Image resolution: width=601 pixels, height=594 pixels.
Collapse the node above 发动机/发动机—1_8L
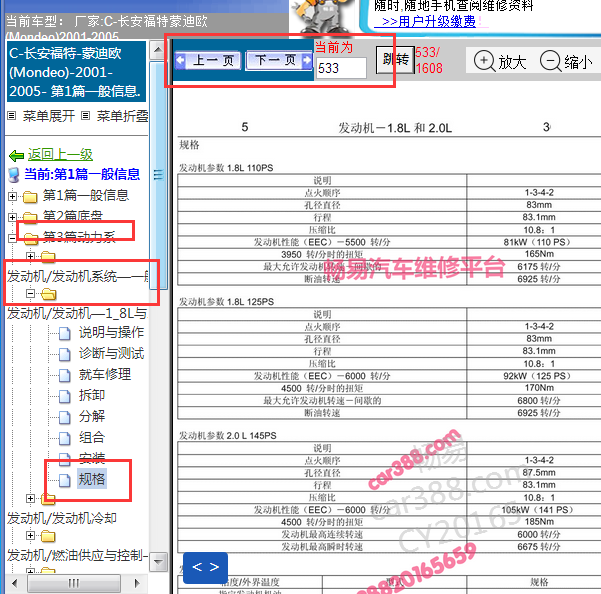point(31,294)
